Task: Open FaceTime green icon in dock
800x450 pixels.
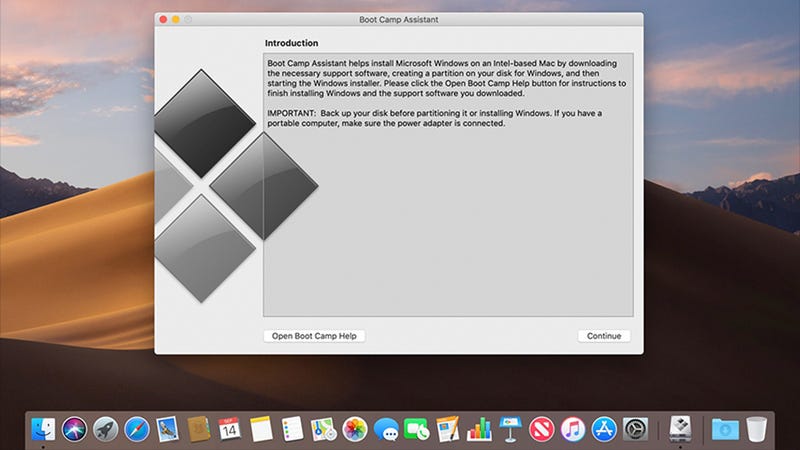Action: coord(417,429)
